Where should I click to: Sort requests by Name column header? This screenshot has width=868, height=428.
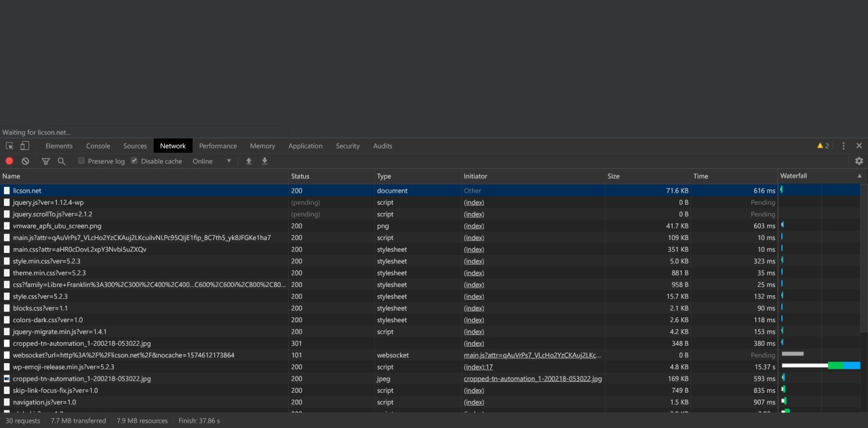pyautogui.click(x=144, y=176)
